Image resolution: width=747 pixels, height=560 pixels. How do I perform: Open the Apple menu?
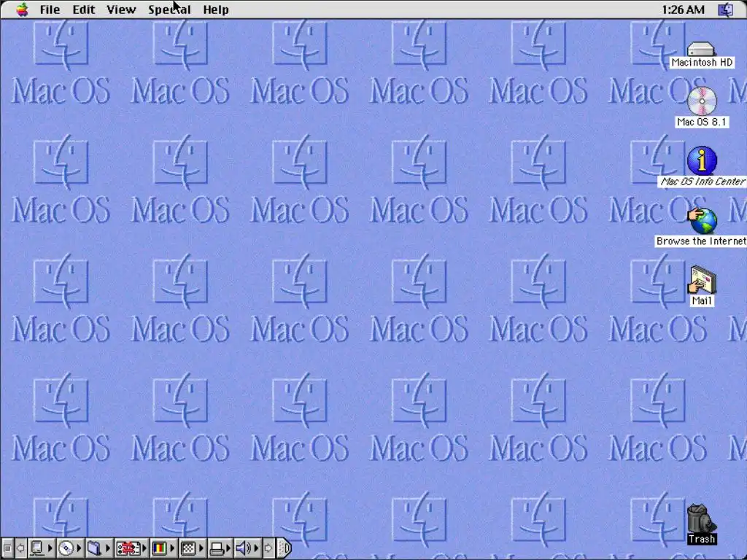click(x=22, y=9)
